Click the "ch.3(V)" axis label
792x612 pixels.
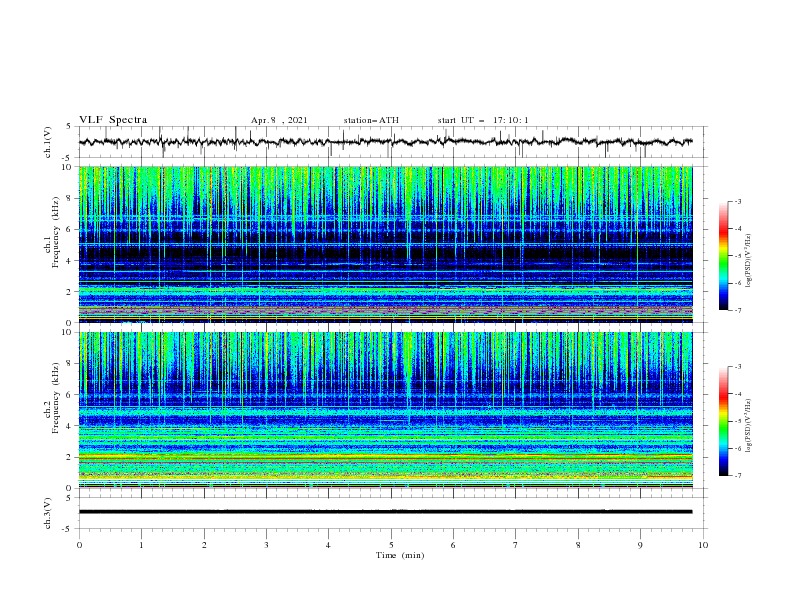click(x=48, y=513)
